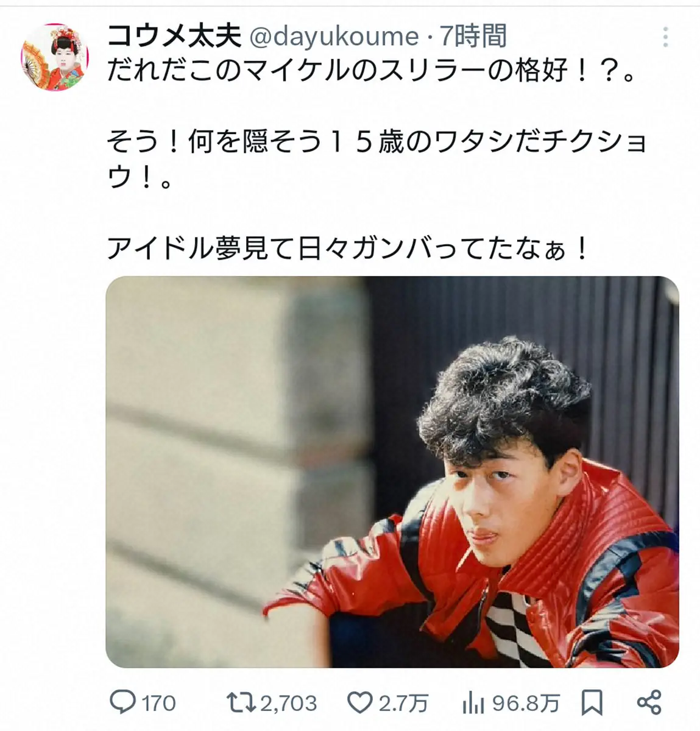Image resolution: width=700 pixels, height=731 pixels.
Task: Click the view count 96.8万
Action: click(x=525, y=704)
